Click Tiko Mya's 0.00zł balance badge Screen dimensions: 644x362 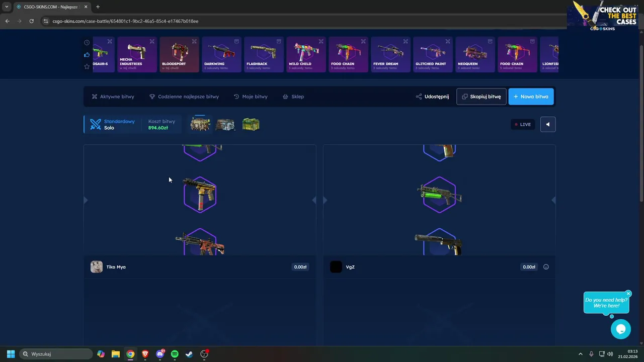pyautogui.click(x=300, y=267)
